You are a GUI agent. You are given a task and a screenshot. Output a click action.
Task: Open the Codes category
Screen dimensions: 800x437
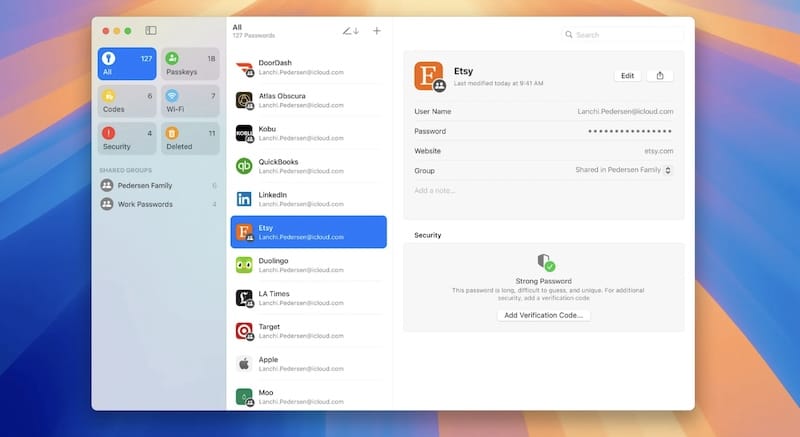(x=127, y=101)
